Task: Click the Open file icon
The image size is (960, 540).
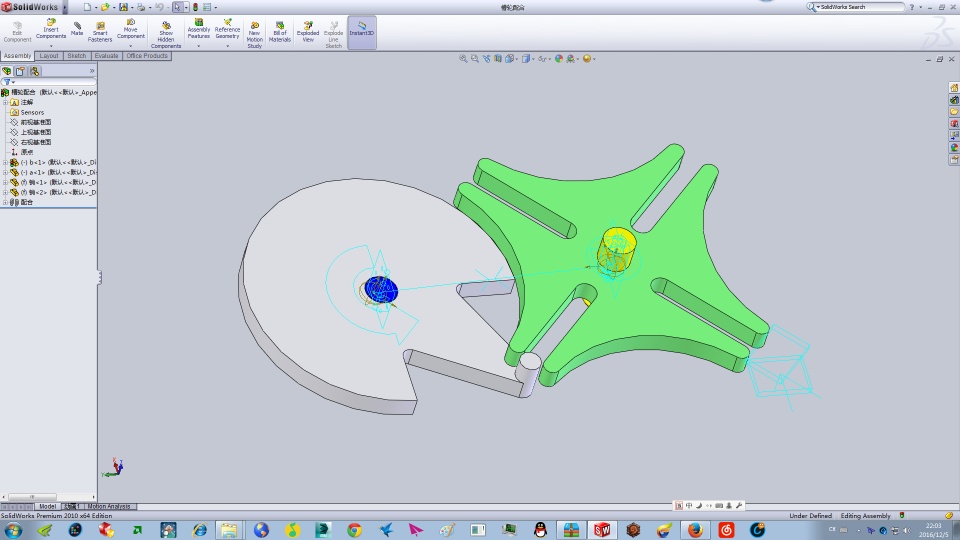Action: (105, 7)
